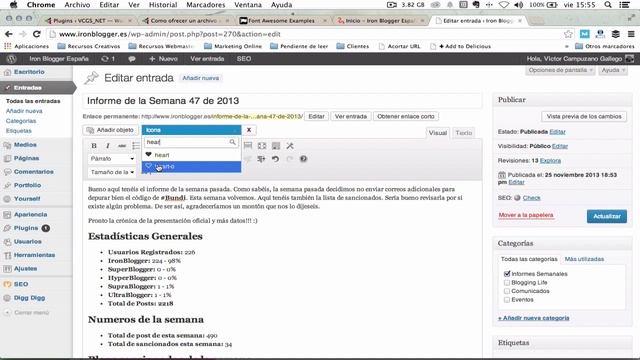Viewport: 640px width, 360px height.
Task: Open volume control in menu bar
Action: pos(519,5)
